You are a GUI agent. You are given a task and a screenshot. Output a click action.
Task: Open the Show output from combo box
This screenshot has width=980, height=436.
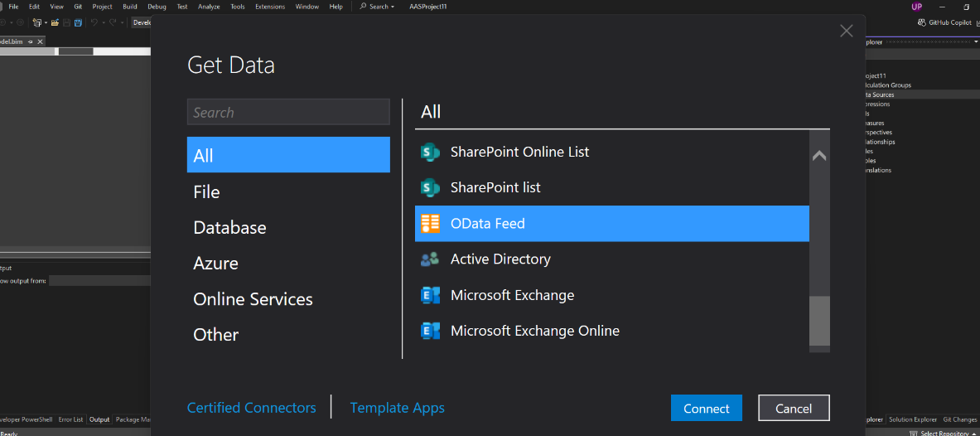point(100,281)
